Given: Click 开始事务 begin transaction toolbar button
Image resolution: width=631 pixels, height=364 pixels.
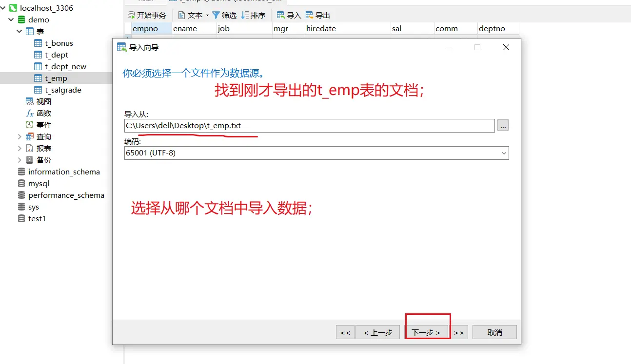Looking at the screenshot, I should [x=147, y=16].
